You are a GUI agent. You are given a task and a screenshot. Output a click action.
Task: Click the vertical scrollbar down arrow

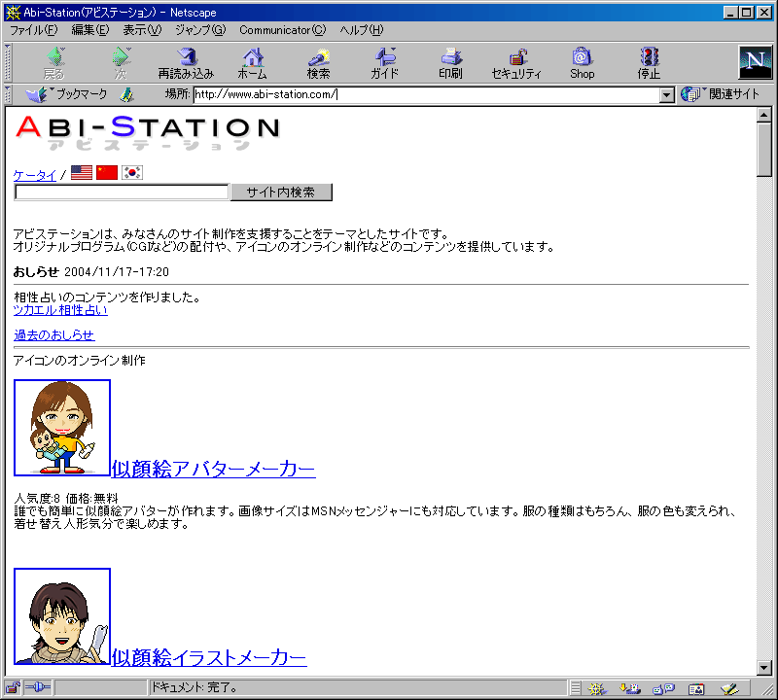pyautogui.click(x=764, y=668)
